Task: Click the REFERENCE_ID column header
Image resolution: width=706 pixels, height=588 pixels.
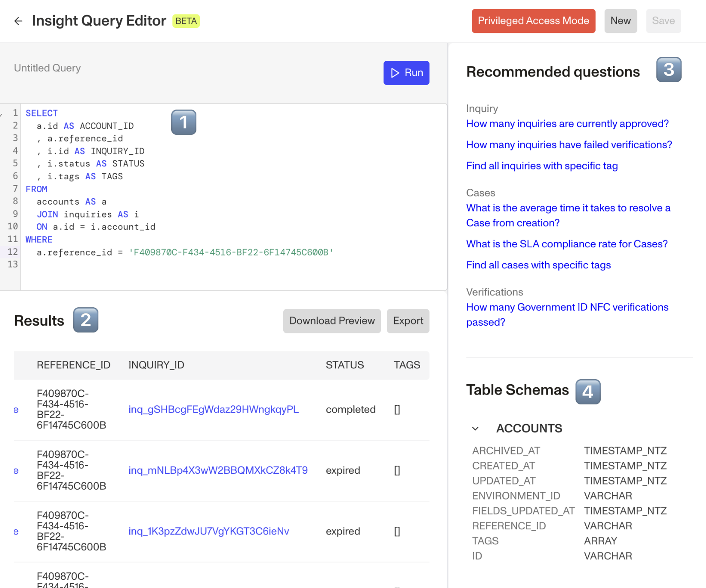Action: (x=74, y=365)
